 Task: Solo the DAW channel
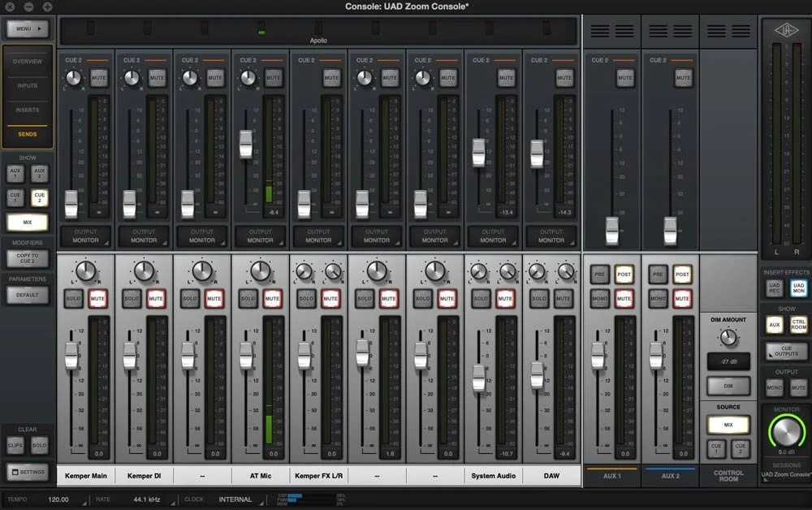[539, 299]
